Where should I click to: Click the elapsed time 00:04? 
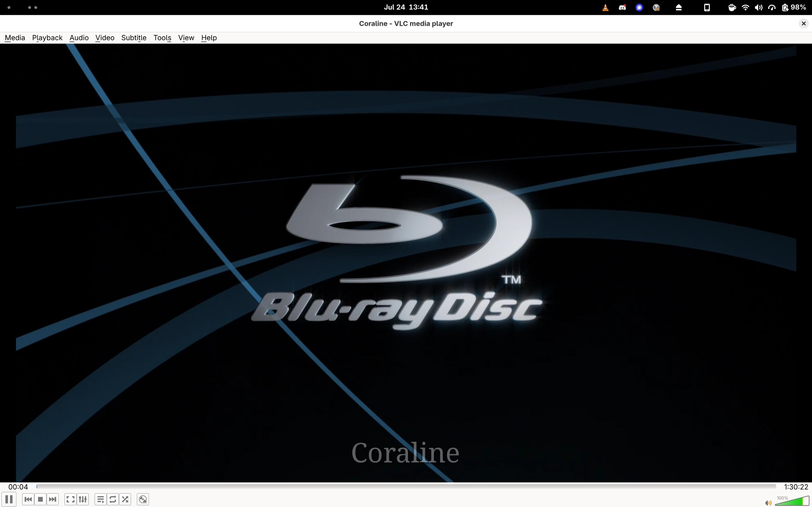(18, 486)
